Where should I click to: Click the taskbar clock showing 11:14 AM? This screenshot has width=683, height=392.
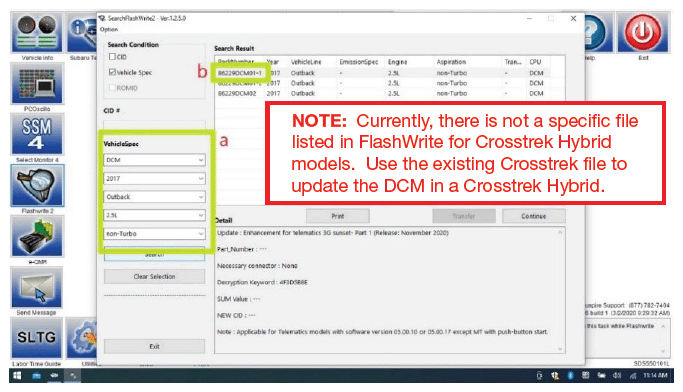pyautogui.click(x=655, y=375)
